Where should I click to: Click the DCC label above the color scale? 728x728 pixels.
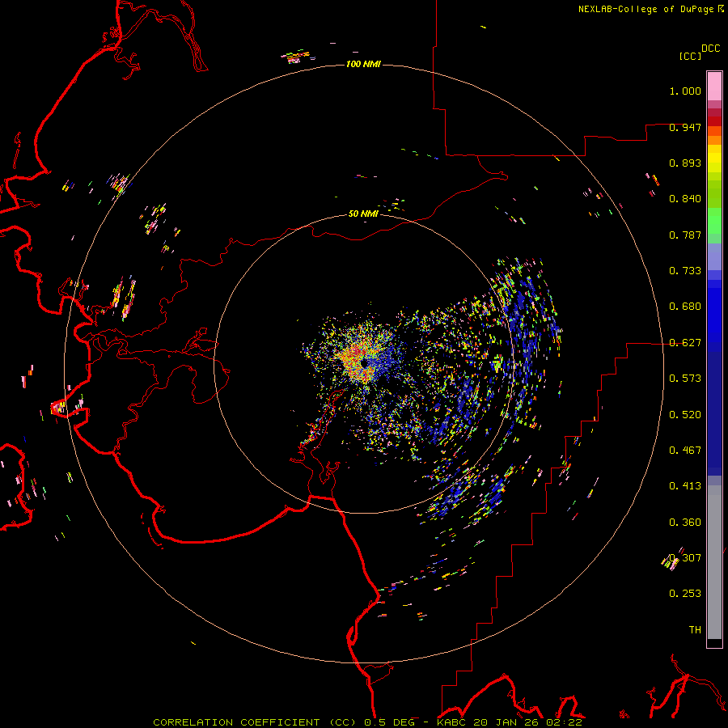coord(711,49)
